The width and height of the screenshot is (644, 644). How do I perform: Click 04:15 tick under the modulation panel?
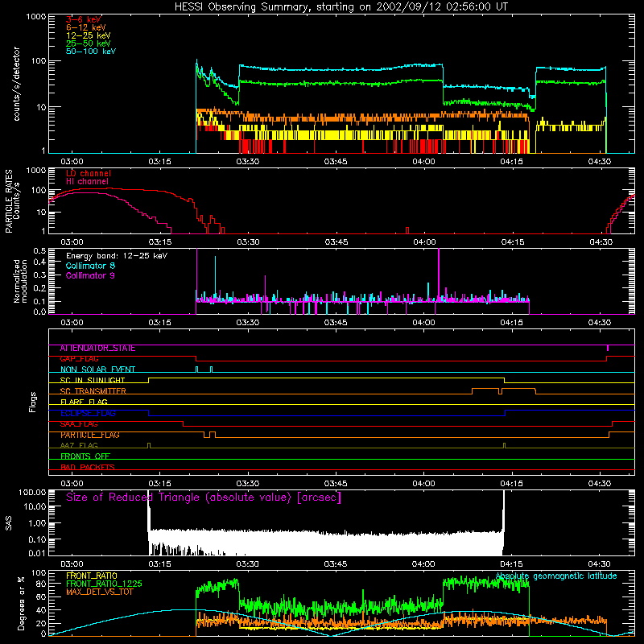point(512,323)
